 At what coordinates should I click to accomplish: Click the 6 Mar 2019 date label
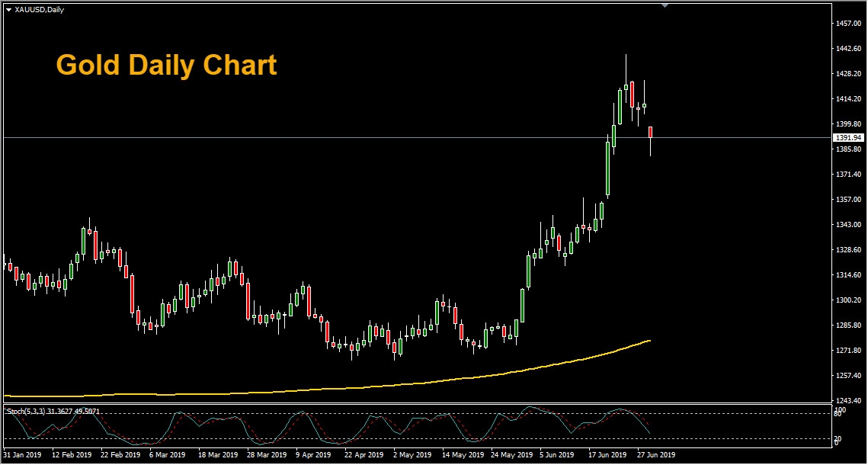point(167,455)
